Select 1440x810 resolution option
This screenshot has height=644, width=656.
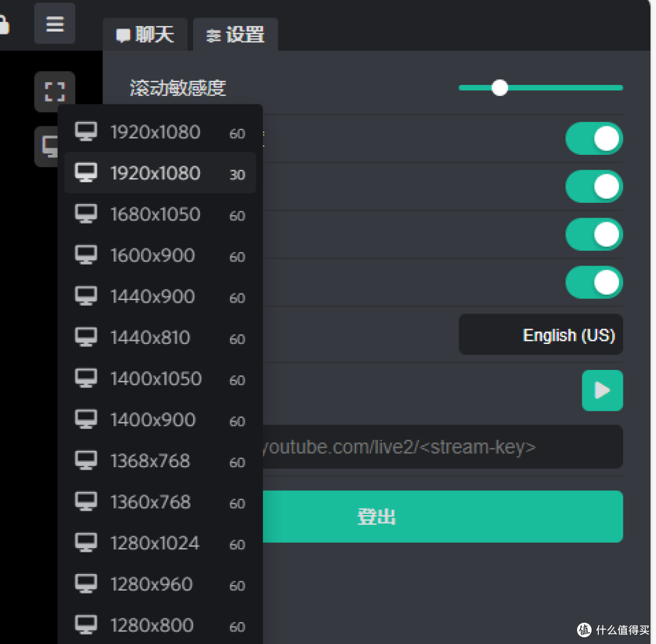[x=160, y=337]
